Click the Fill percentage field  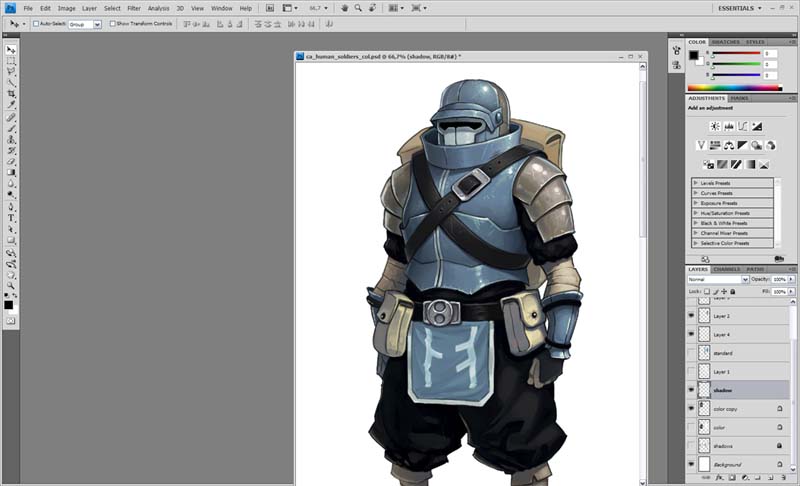point(779,292)
